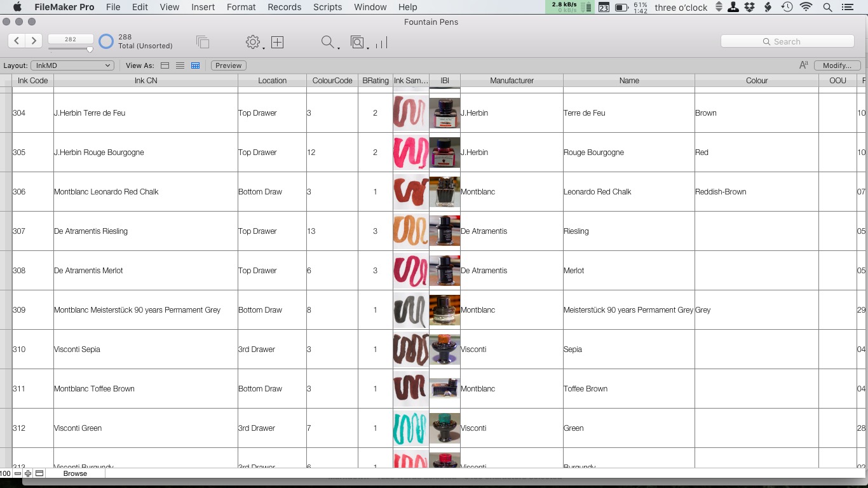Open the Layout InkMD dropdown
The height and width of the screenshot is (488, 868).
pos(72,65)
